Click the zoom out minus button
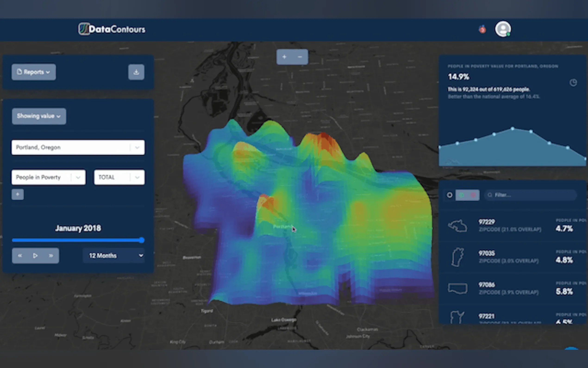The width and height of the screenshot is (588, 368). [300, 57]
